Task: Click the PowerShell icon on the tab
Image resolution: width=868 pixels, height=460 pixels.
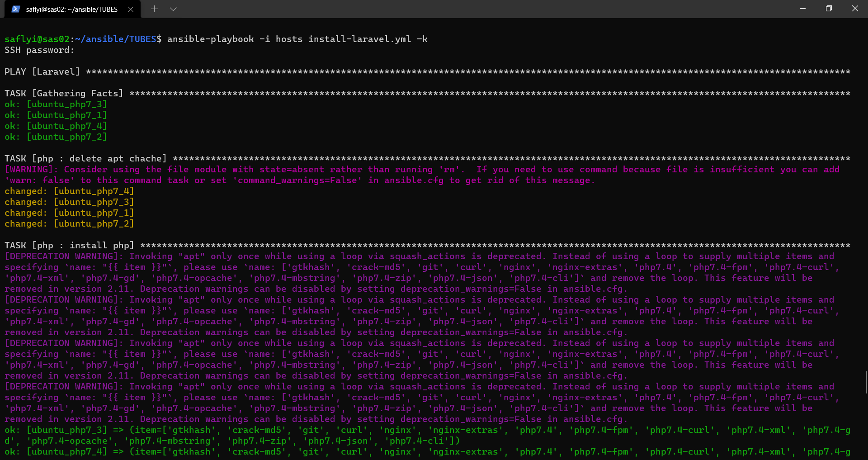Action: (x=16, y=9)
